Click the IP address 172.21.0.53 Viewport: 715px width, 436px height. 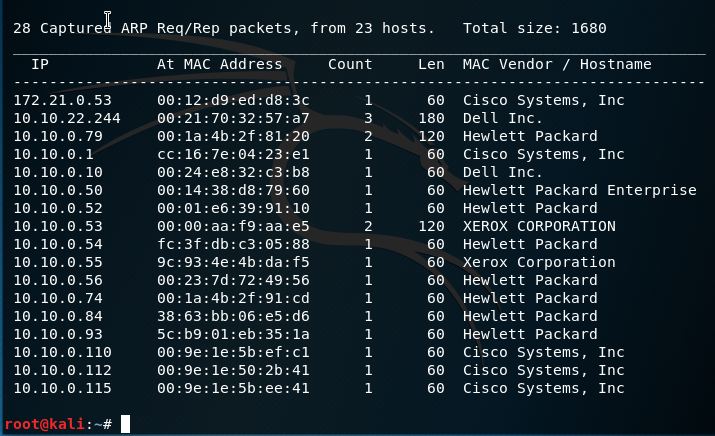coord(48,100)
